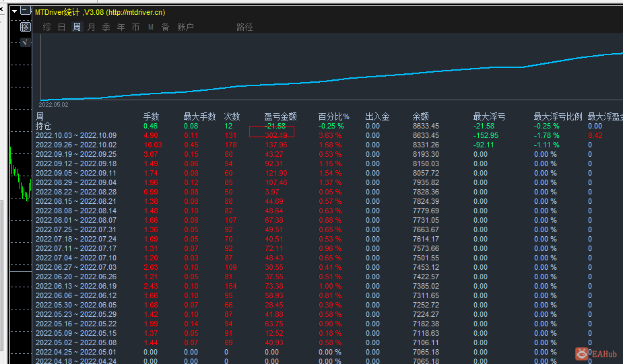Switch to the 年 yearly tab
Viewport: 623px width, 364px height.
coord(121,27)
